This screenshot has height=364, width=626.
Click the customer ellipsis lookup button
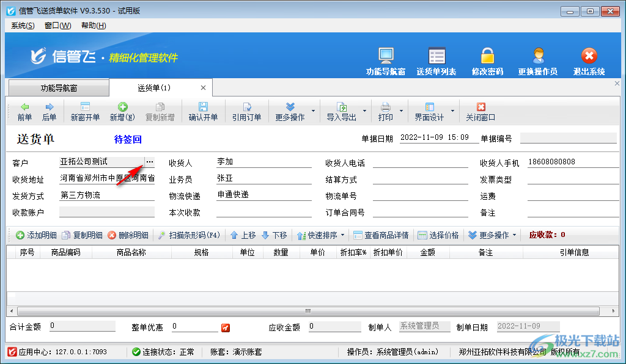(x=150, y=162)
